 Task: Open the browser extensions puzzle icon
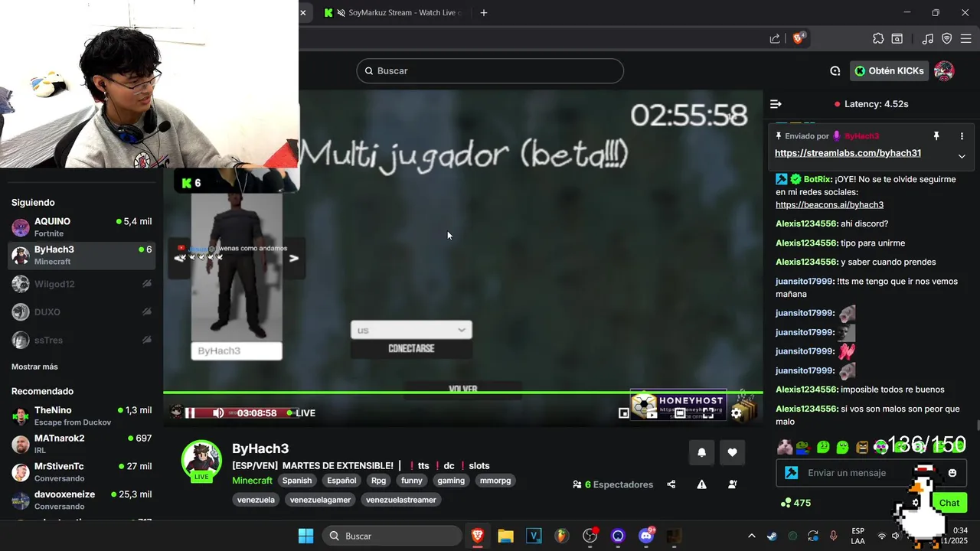pyautogui.click(x=878, y=38)
